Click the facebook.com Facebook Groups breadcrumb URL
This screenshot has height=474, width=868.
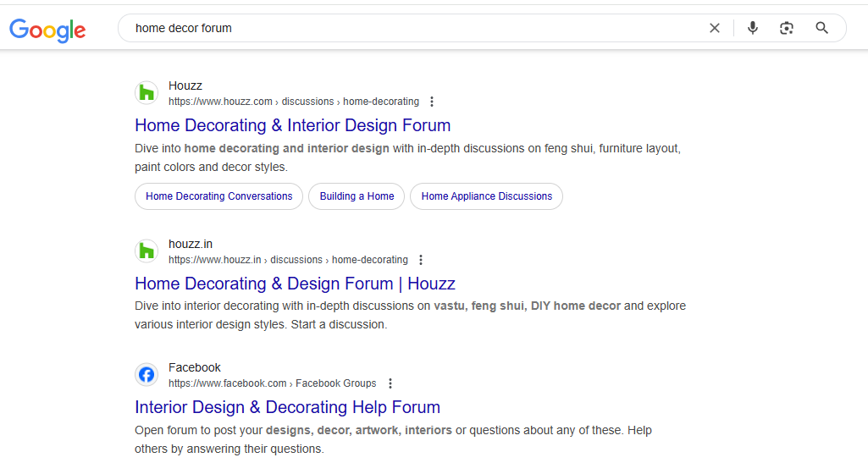pyautogui.click(x=273, y=383)
